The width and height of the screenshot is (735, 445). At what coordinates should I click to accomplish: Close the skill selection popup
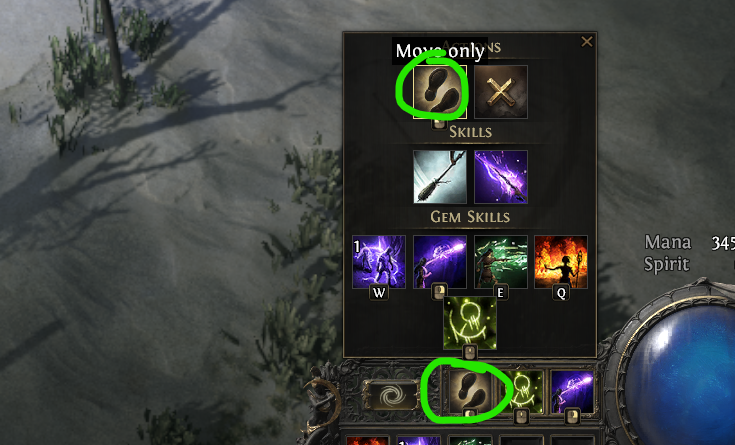click(586, 42)
